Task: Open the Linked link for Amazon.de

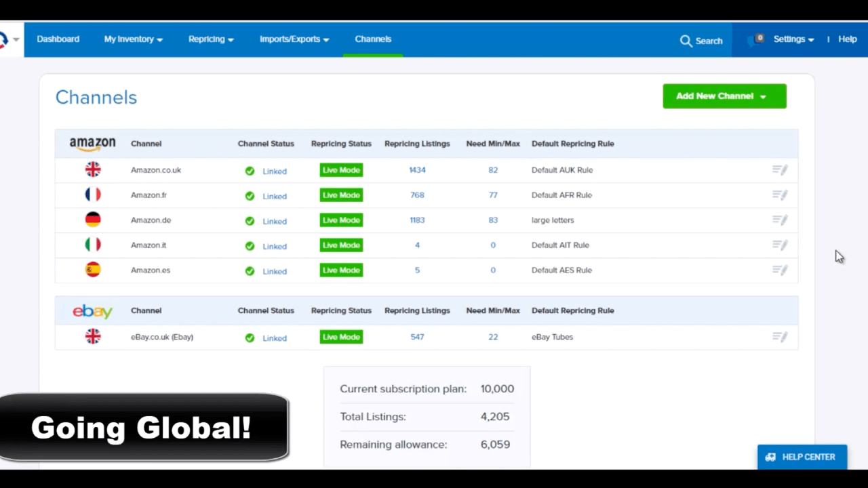Action: point(275,222)
